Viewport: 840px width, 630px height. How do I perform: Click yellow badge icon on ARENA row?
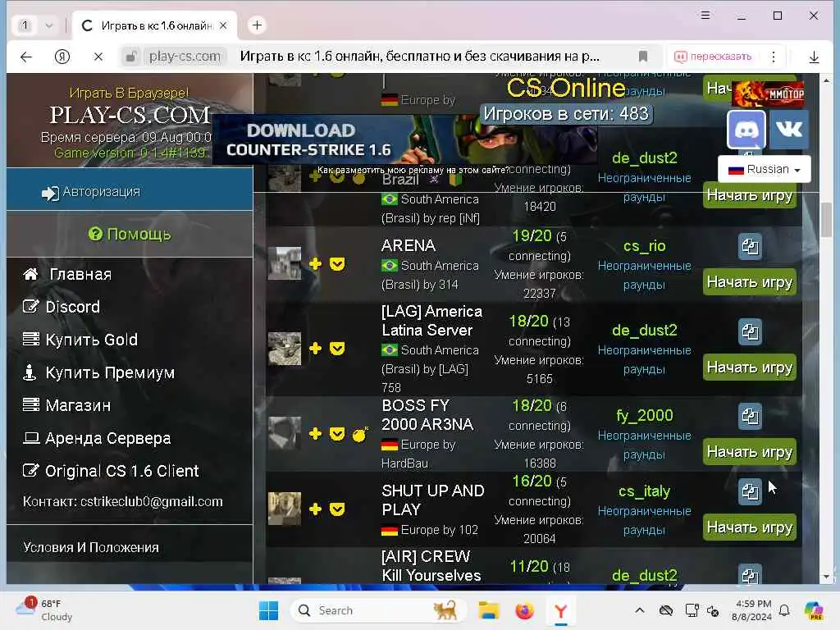pos(337,264)
